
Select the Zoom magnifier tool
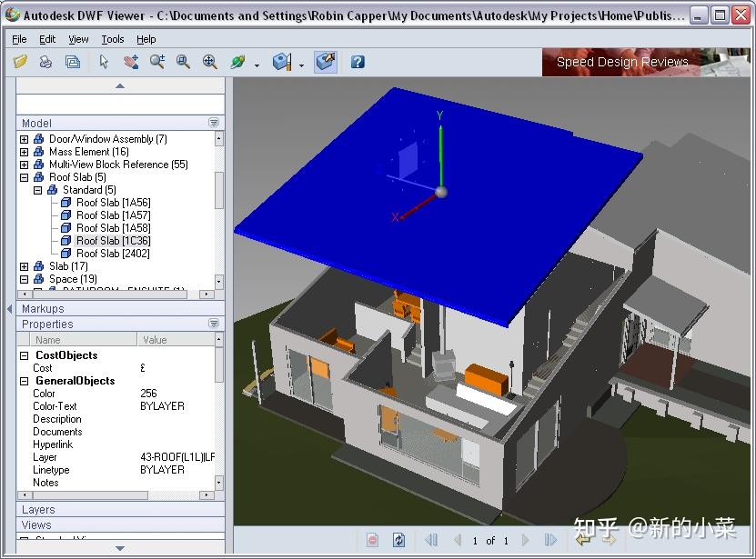tap(155, 63)
